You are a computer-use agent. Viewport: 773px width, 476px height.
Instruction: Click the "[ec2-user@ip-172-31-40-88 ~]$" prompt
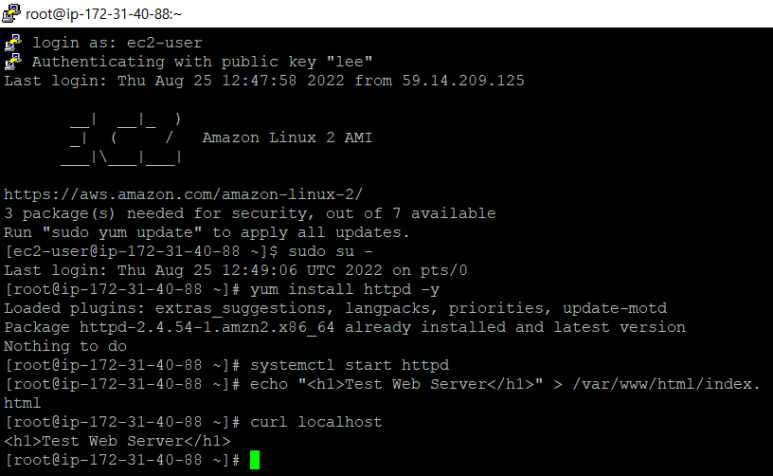coord(141,251)
